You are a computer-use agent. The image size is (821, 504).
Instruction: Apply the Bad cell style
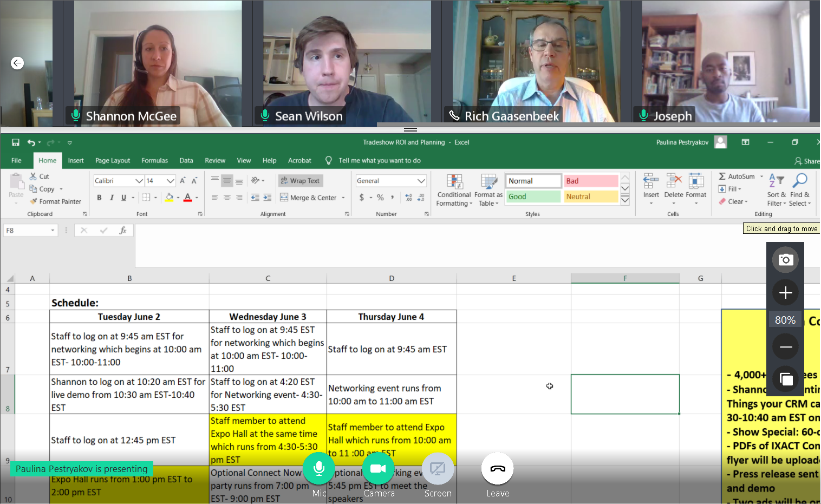click(591, 181)
